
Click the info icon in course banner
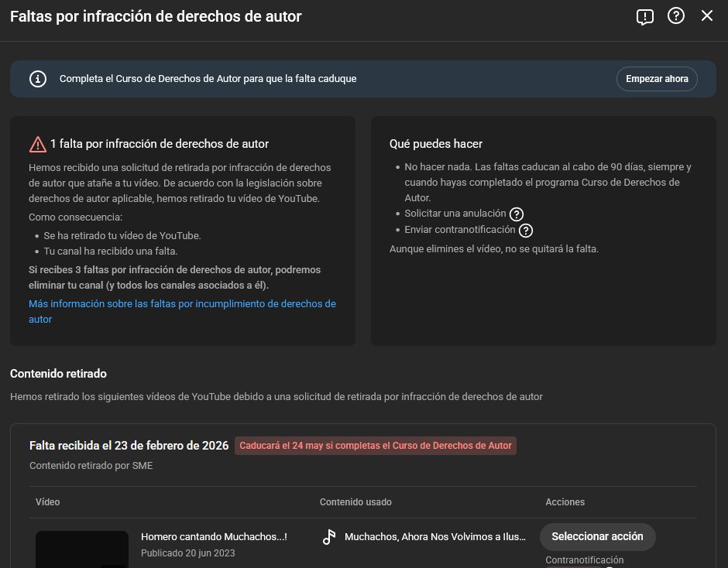coord(38,79)
